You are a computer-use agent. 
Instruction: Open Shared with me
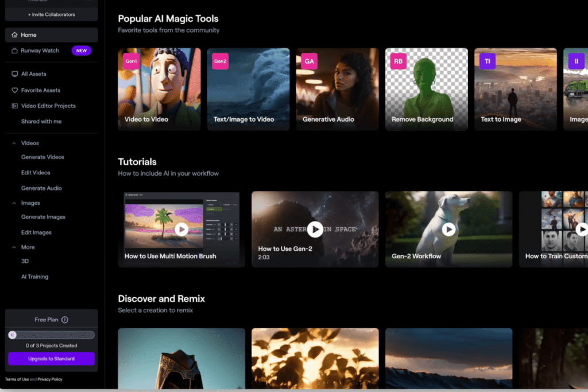pos(41,122)
